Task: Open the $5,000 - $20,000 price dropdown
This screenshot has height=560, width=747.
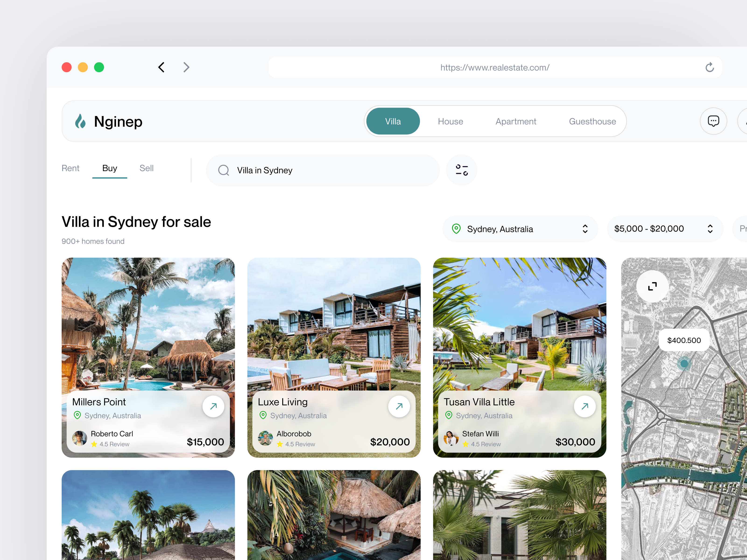Action: [665, 229]
